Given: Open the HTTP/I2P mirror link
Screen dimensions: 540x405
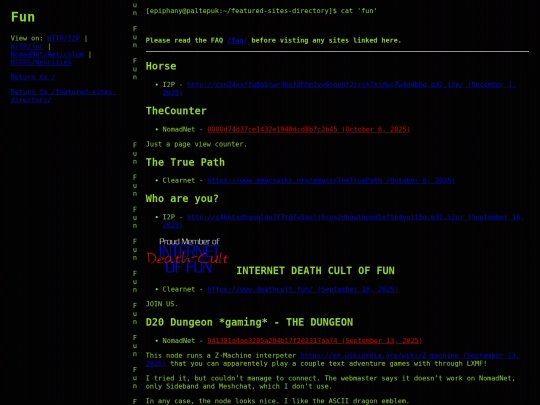Looking at the screenshot, I should [63, 38].
